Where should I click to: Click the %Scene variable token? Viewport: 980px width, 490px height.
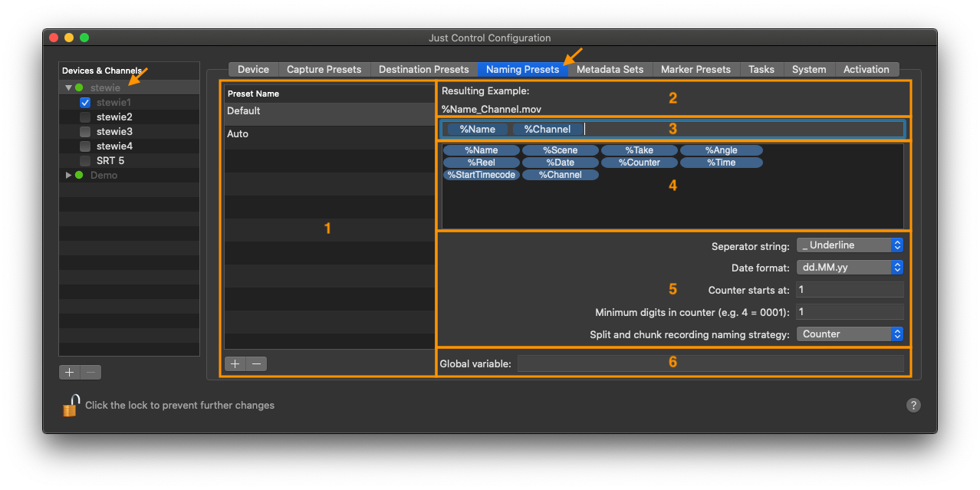tap(561, 150)
